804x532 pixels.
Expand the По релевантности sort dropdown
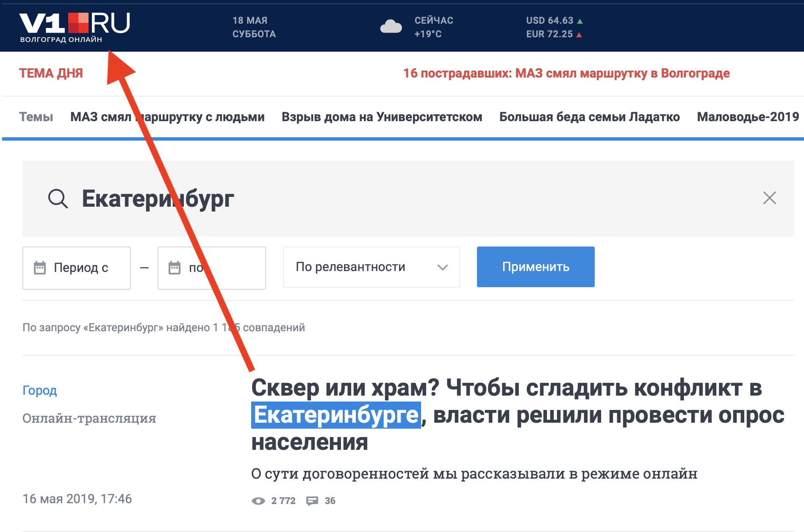[x=371, y=267]
